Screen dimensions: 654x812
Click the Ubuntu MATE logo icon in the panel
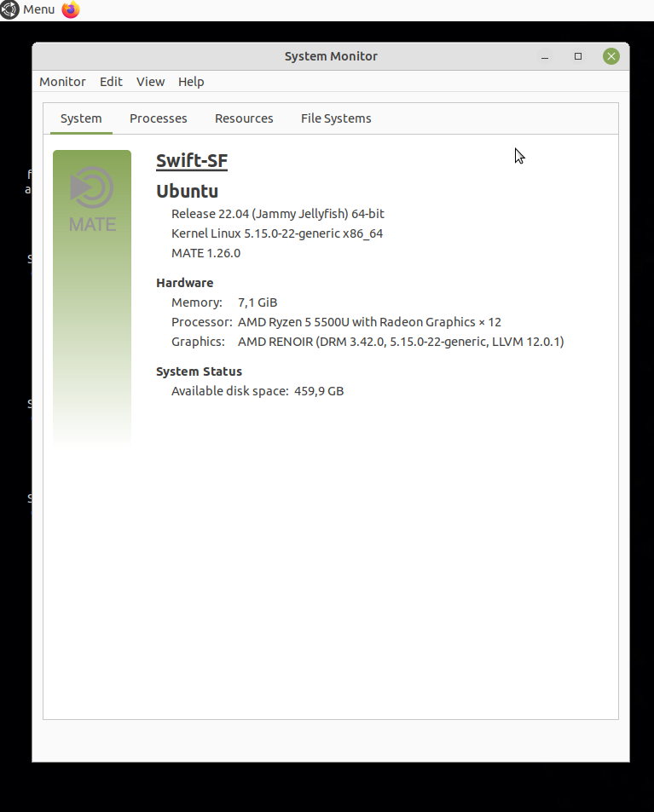9,9
